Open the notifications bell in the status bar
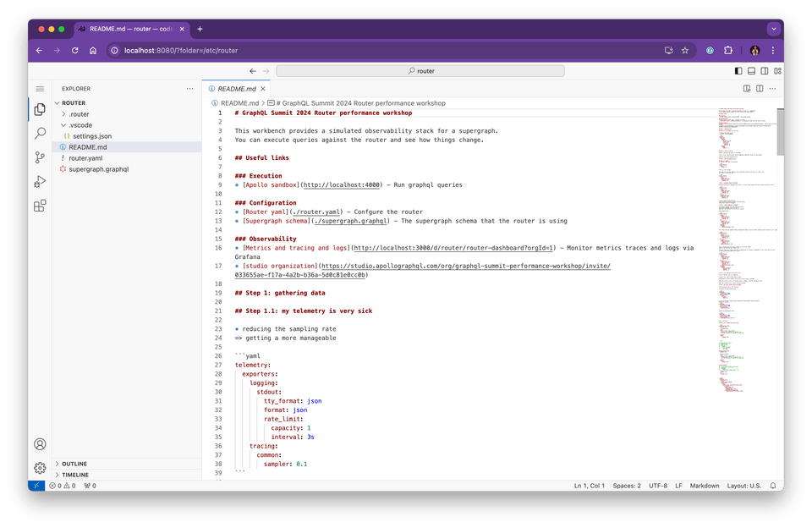 pos(772,486)
